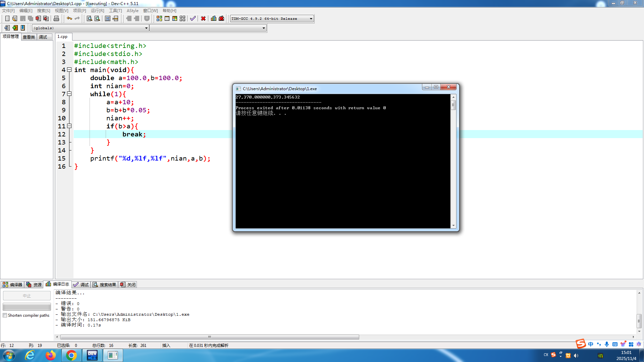Screen dimensions: 644x362
Task: Enable the Shorten compiler paths checkbox
Action: click(x=5, y=315)
